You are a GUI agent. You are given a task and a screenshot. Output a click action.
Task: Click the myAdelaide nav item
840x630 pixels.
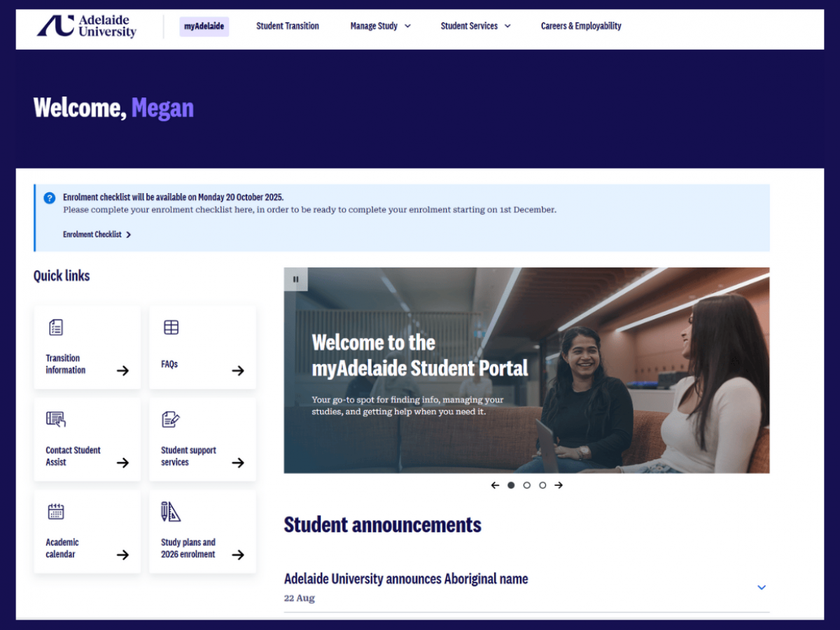(x=204, y=26)
